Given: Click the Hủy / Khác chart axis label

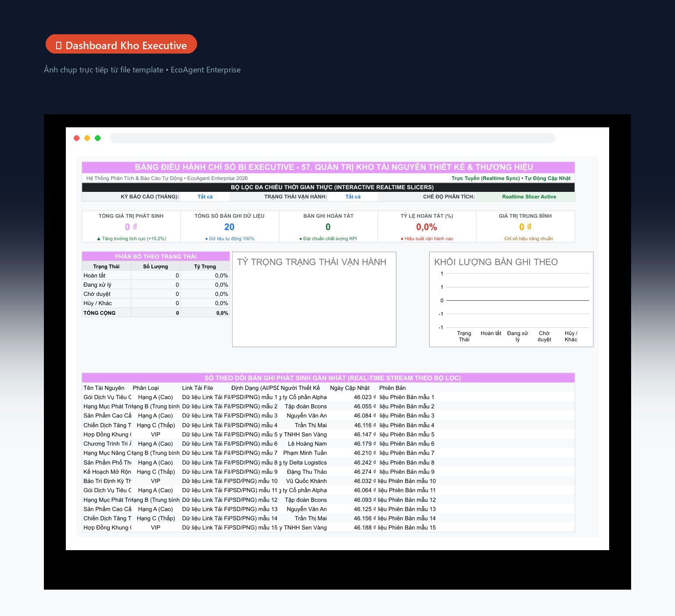Looking at the screenshot, I should click(x=571, y=336).
